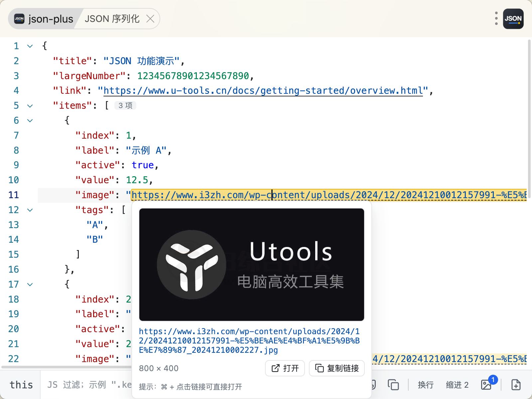The image size is (532, 399).
Task: Click the copy icon in the bottom toolbar
Action: click(393, 385)
